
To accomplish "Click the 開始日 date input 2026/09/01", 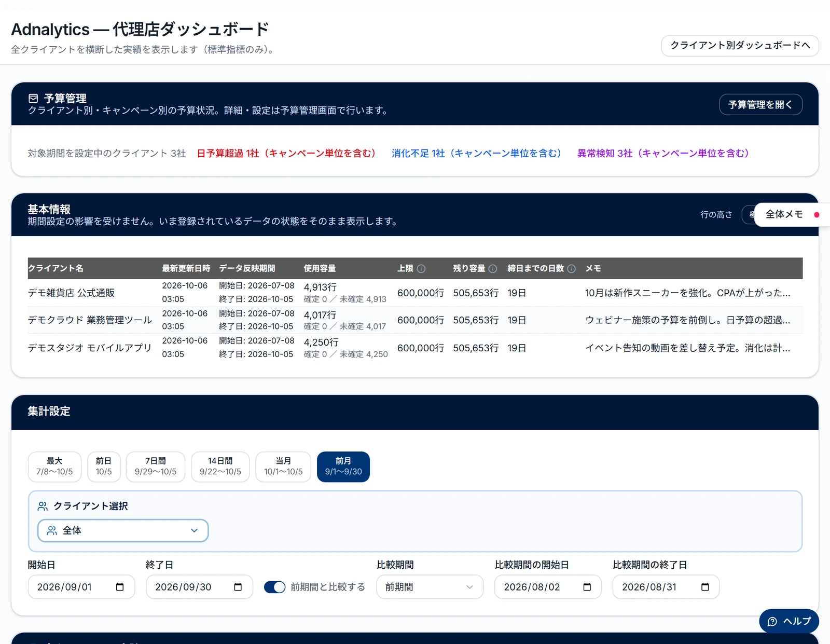I will point(81,587).
